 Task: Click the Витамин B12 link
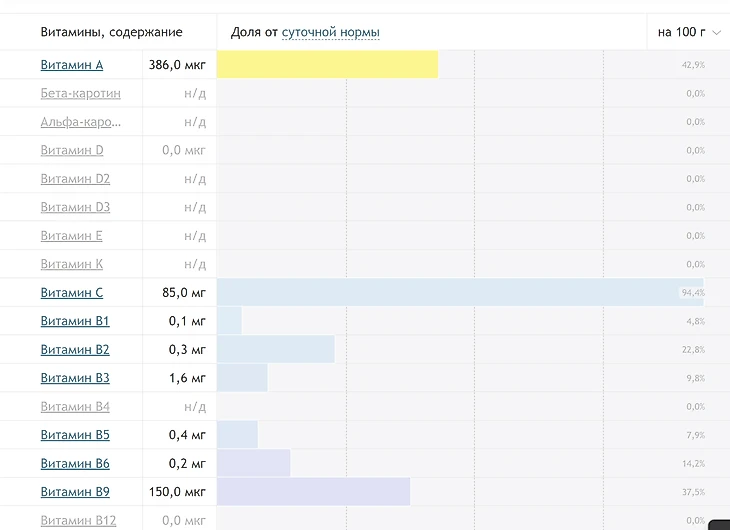point(79,521)
